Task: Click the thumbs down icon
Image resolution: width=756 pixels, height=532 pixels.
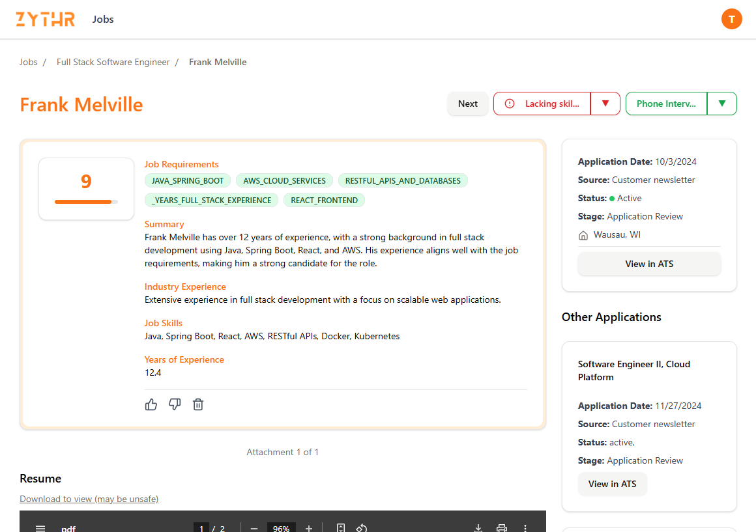Action: (x=175, y=404)
